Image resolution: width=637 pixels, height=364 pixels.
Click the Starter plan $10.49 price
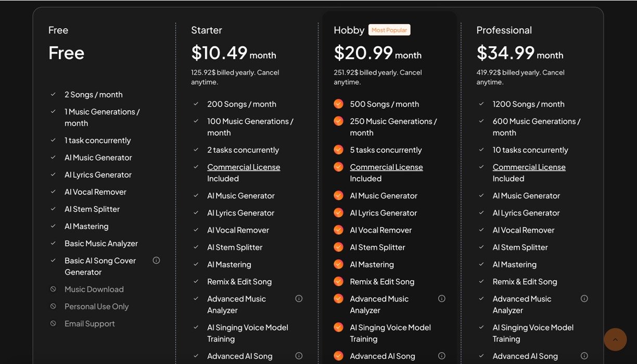click(x=219, y=53)
